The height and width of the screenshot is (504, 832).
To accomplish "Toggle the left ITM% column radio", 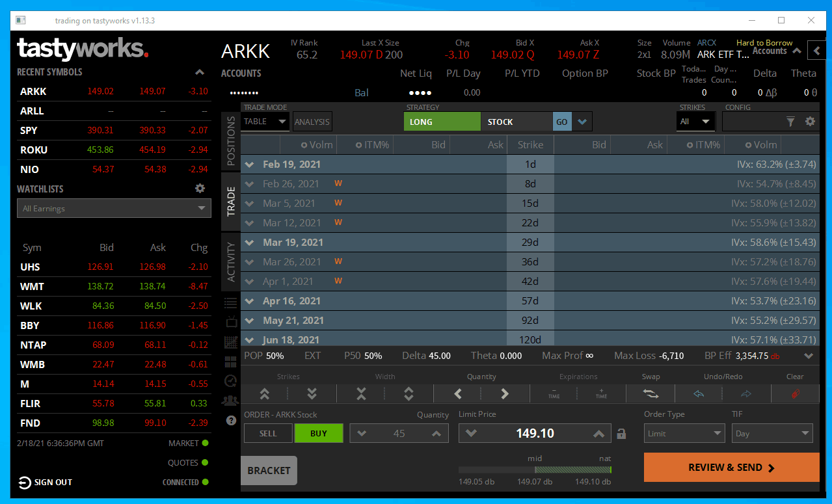I will 359,145.
